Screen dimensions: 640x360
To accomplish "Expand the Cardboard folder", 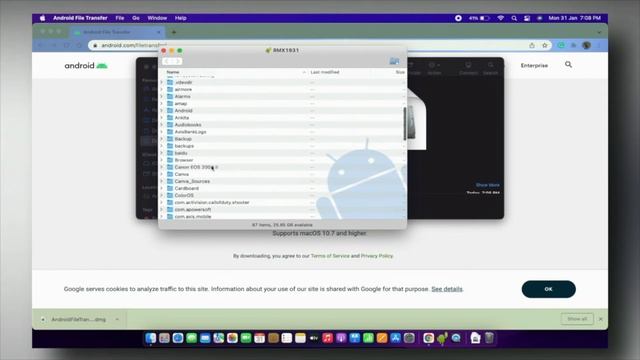I will click(162, 188).
